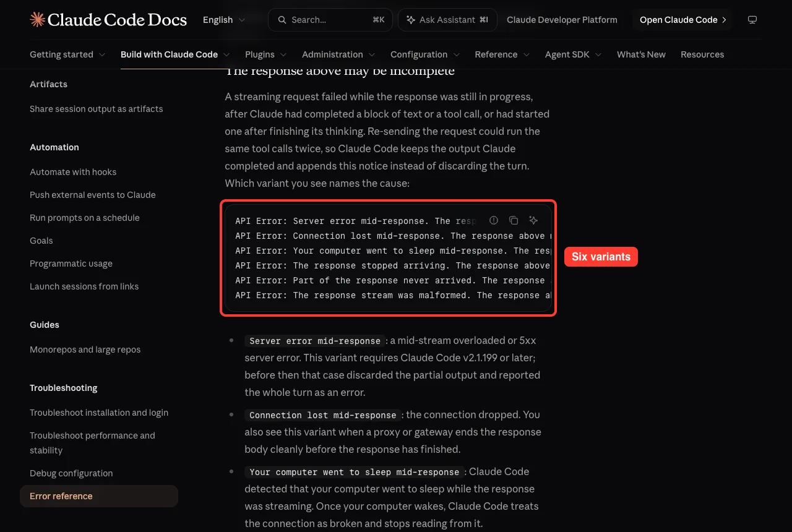Open Launch sessions from links page
The height and width of the screenshot is (532, 792).
pos(84,286)
